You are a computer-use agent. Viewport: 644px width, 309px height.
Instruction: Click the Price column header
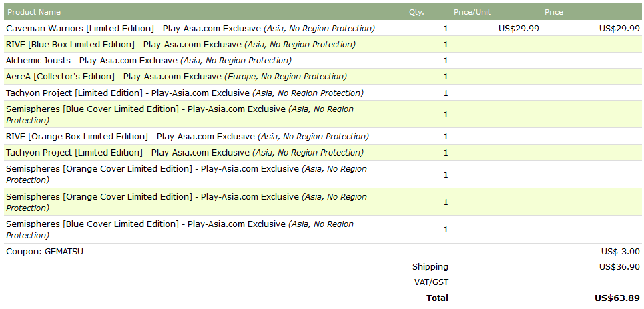click(x=554, y=12)
